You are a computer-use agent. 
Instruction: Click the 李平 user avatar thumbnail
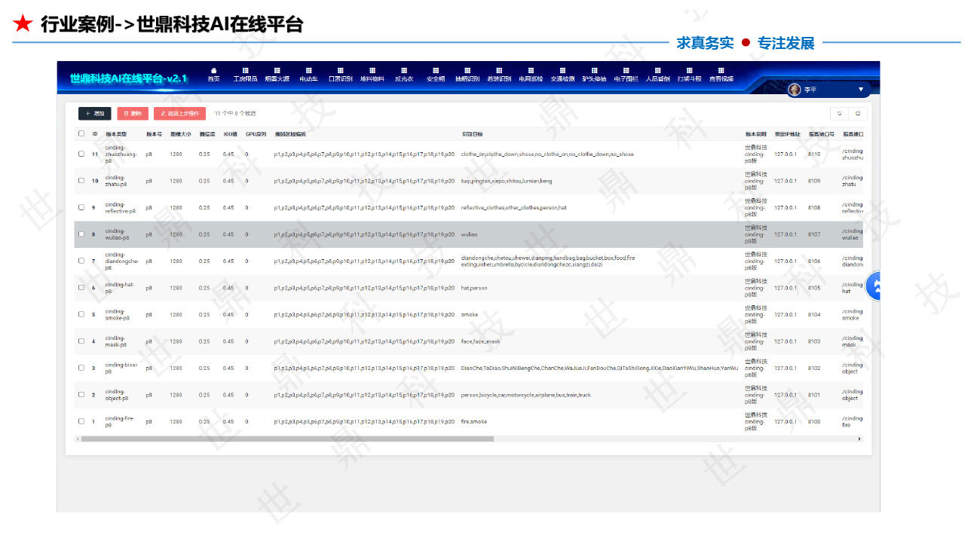(x=794, y=90)
